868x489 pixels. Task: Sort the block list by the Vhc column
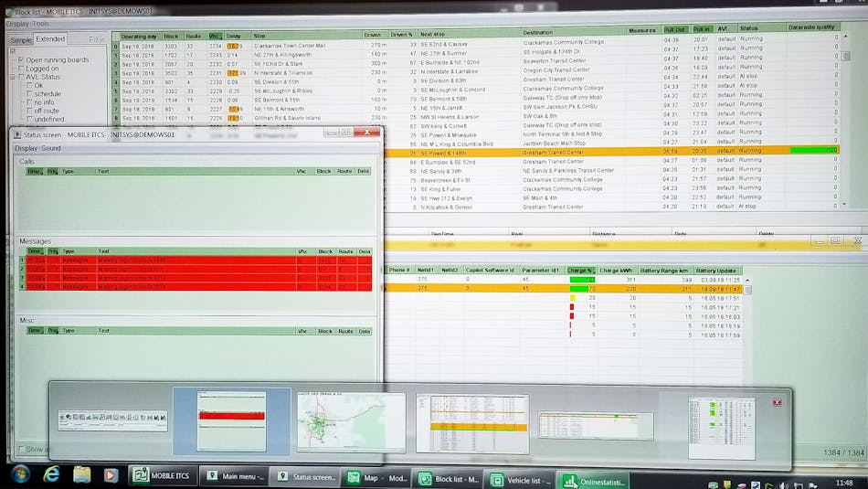(x=214, y=36)
